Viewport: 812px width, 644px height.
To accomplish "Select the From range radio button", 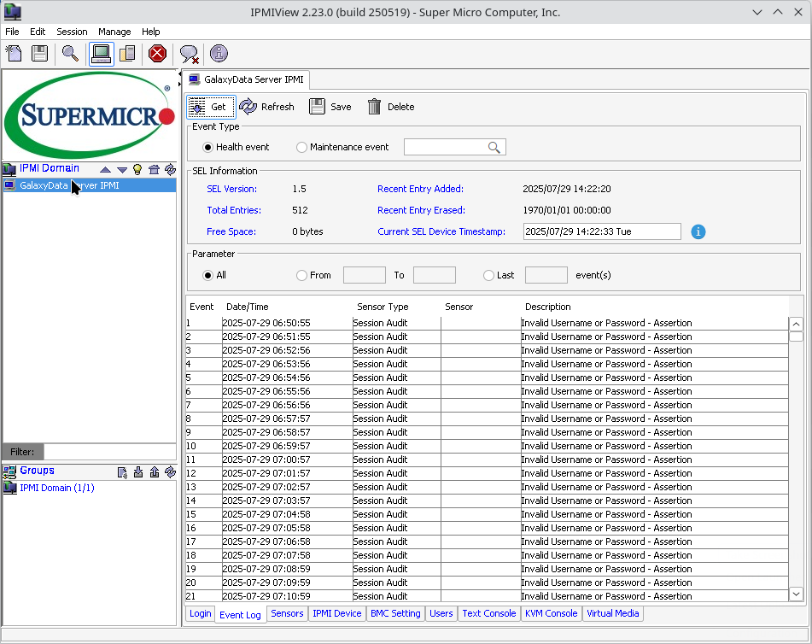I will [301, 275].
